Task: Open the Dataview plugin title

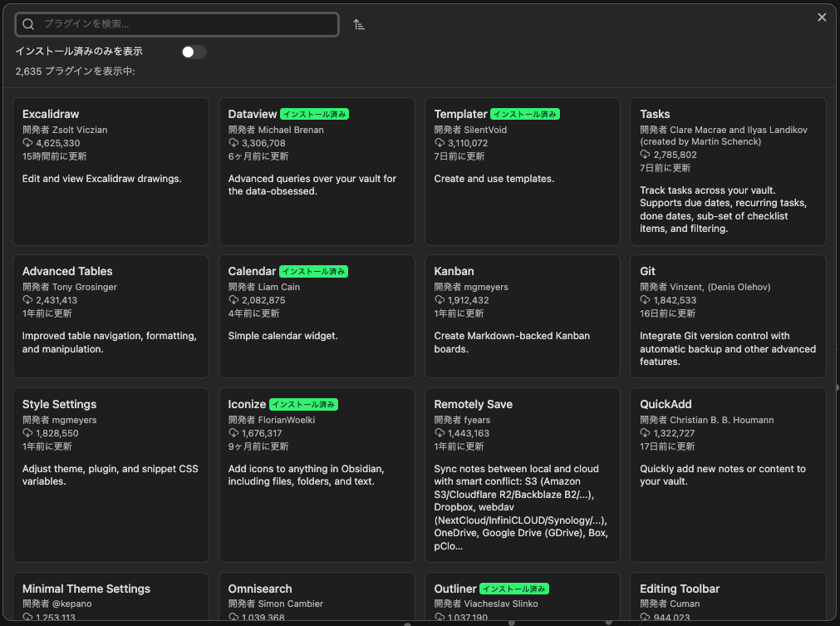Action: tap(253, 114)
